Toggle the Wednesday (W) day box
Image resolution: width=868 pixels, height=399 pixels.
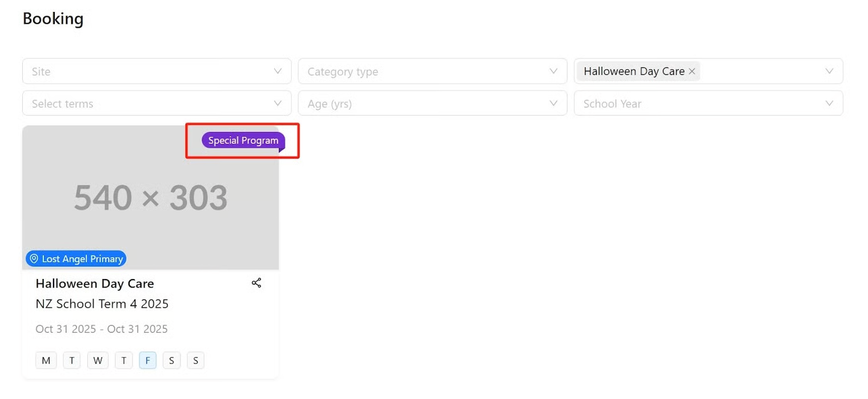click(x=98, y=361)
